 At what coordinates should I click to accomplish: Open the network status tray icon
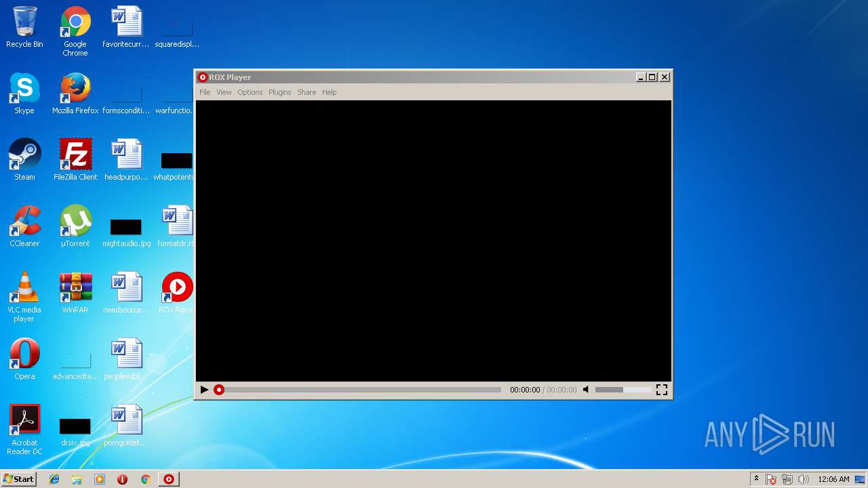787,479
